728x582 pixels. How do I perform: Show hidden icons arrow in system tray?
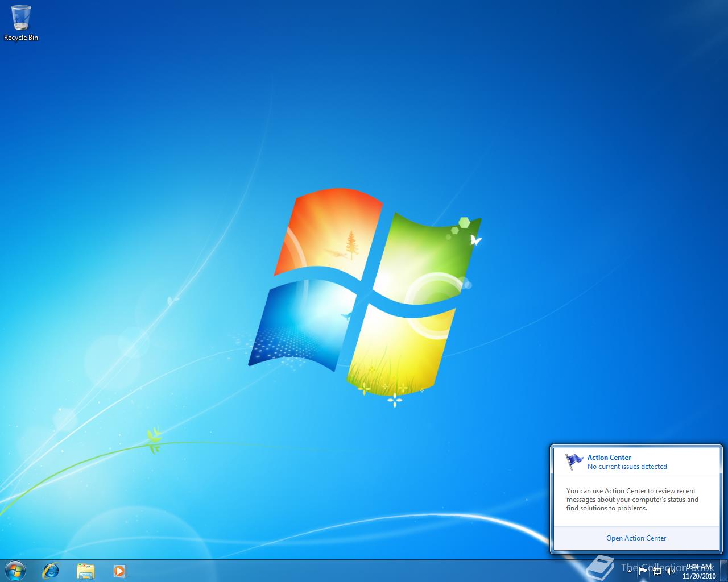629,571
